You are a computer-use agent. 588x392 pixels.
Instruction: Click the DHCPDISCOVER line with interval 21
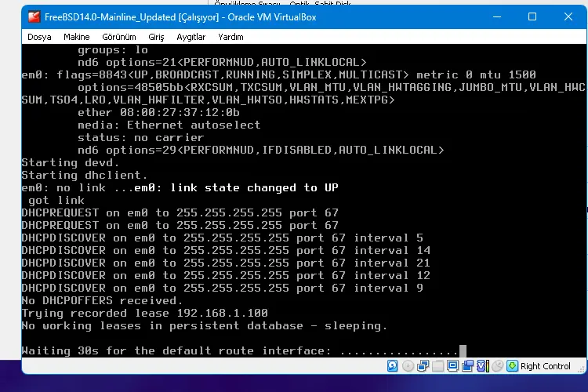click(x=226, y=263)
